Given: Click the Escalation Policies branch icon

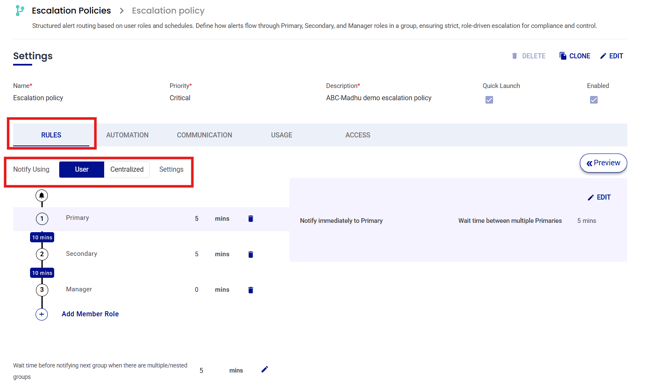Looking at the screenshot, I should coord(19,10).
